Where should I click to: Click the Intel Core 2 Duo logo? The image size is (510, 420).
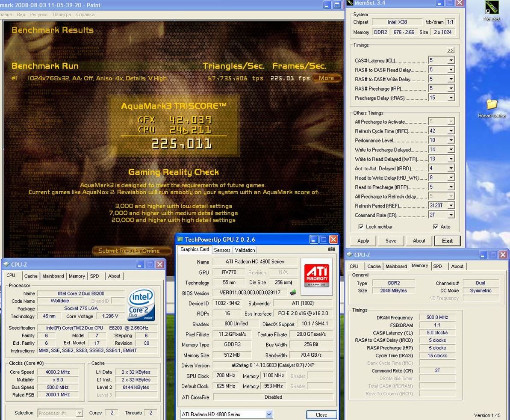141,305
